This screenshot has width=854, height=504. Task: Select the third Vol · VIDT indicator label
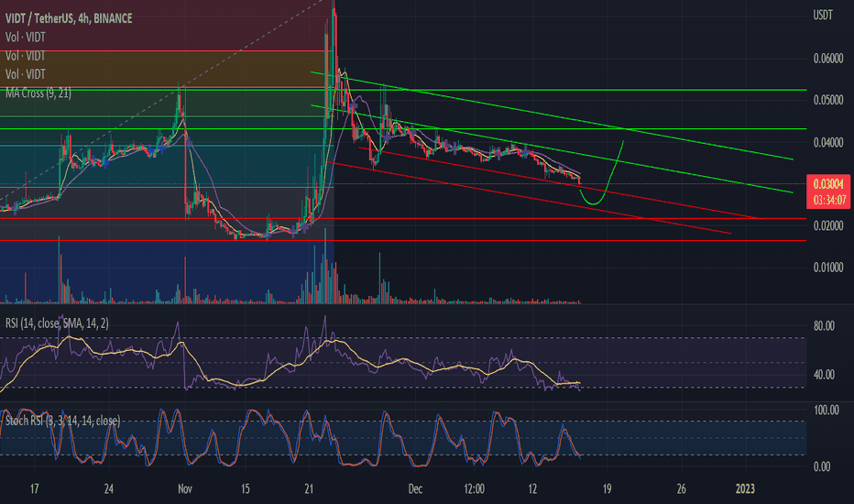[26, 74]
